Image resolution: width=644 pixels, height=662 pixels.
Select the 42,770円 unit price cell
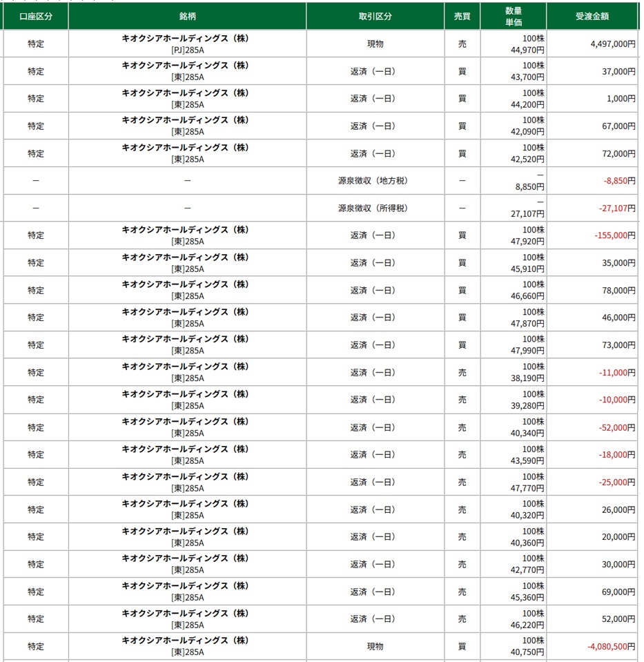pyautogui.click(x=527, y=570)
